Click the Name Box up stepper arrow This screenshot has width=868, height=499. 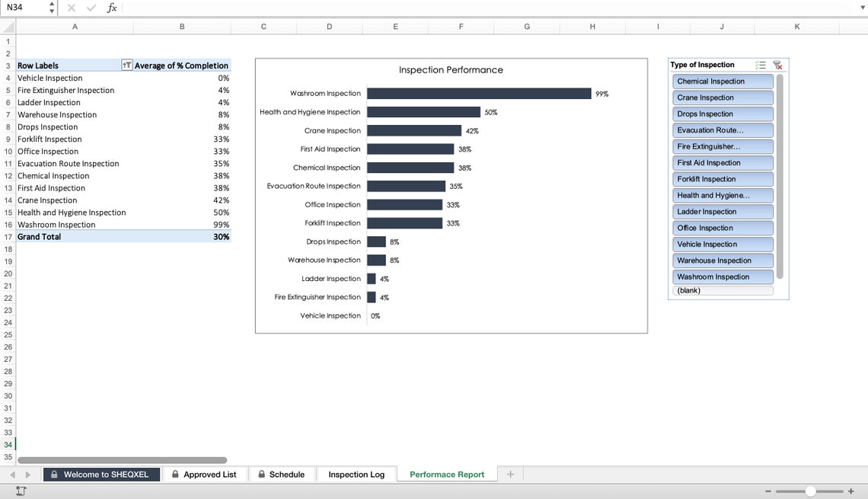52,4
